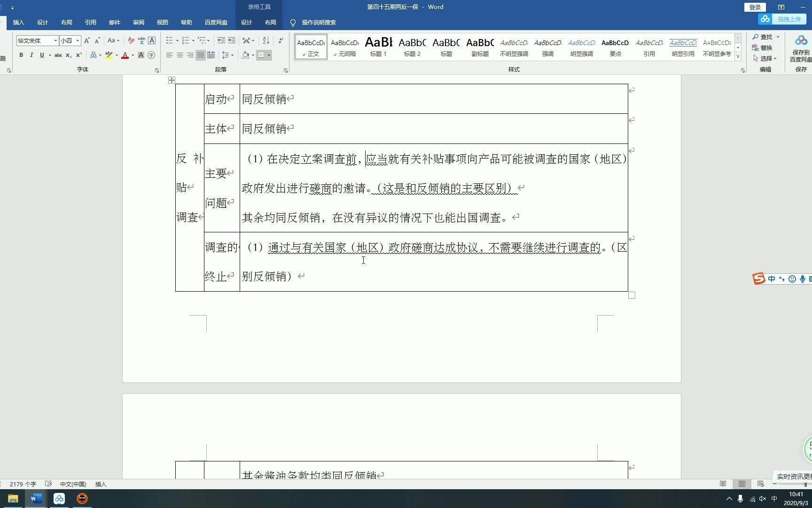
Task: Click table move handle
Action: (172, 80)
